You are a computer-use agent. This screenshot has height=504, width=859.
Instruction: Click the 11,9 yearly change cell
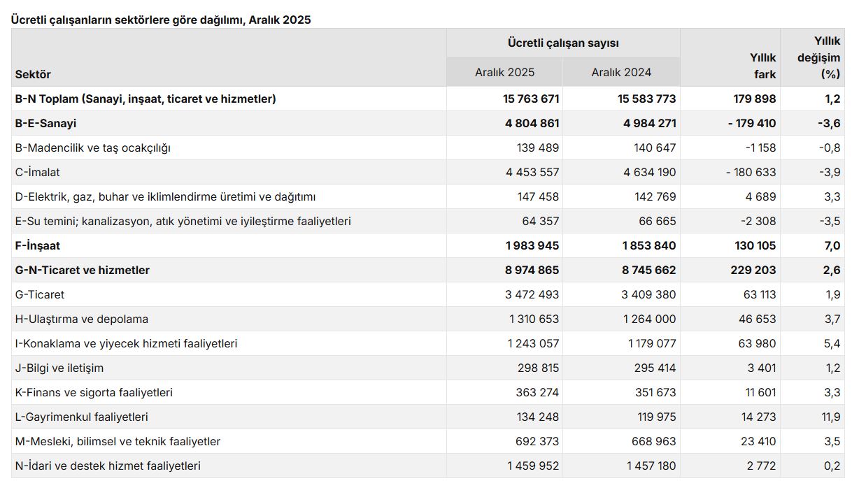point(831,417)
